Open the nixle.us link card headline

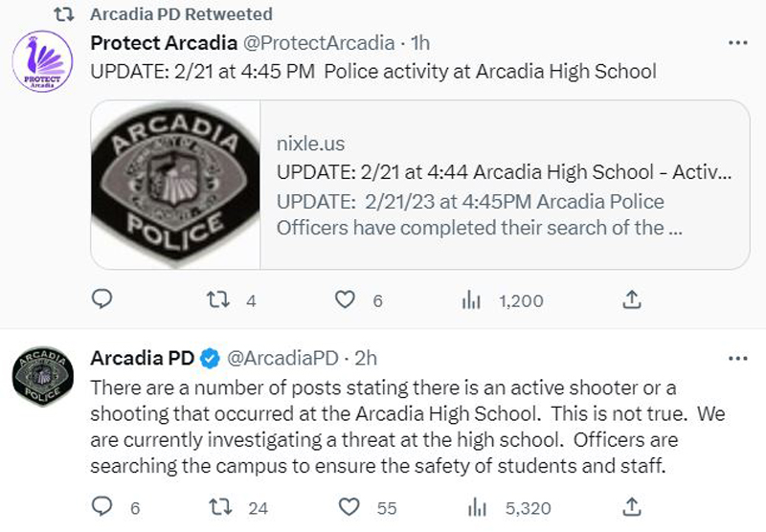(504, 172)
